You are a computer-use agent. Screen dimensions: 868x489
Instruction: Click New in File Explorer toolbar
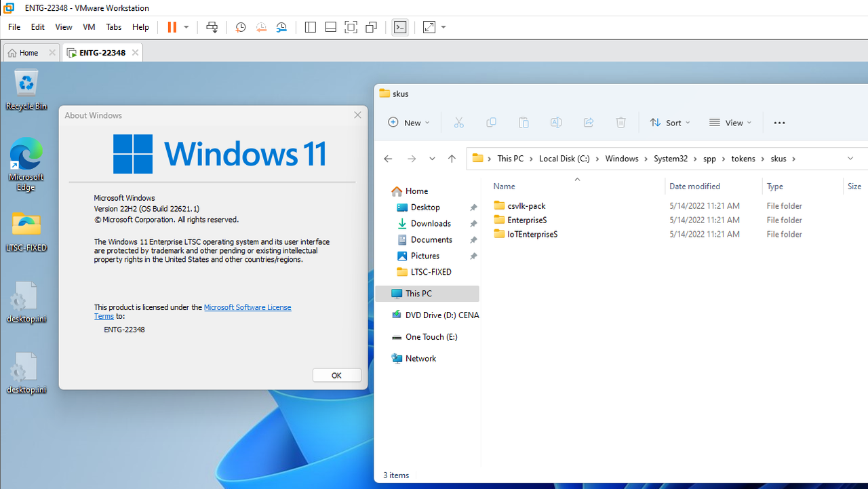pos(409,123)
